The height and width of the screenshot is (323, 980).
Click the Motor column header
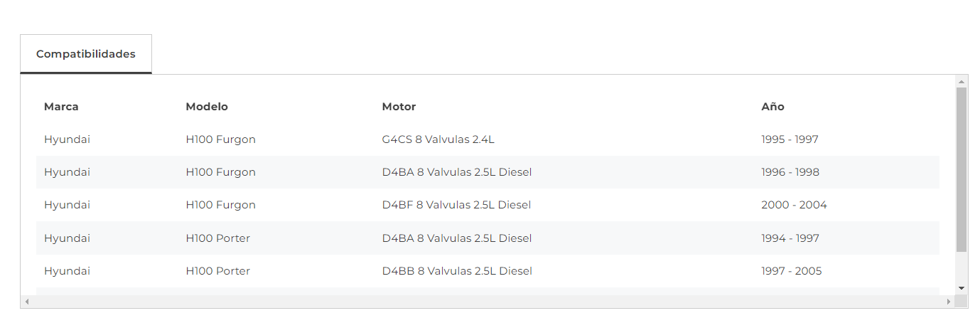(x=399, y=107)
